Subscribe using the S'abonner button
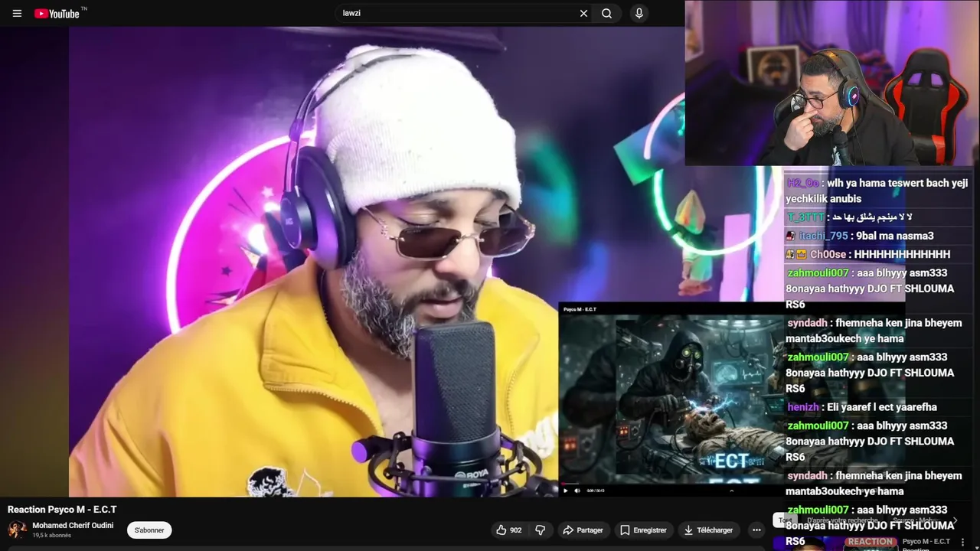980x551 pixels. pos(149,530)
